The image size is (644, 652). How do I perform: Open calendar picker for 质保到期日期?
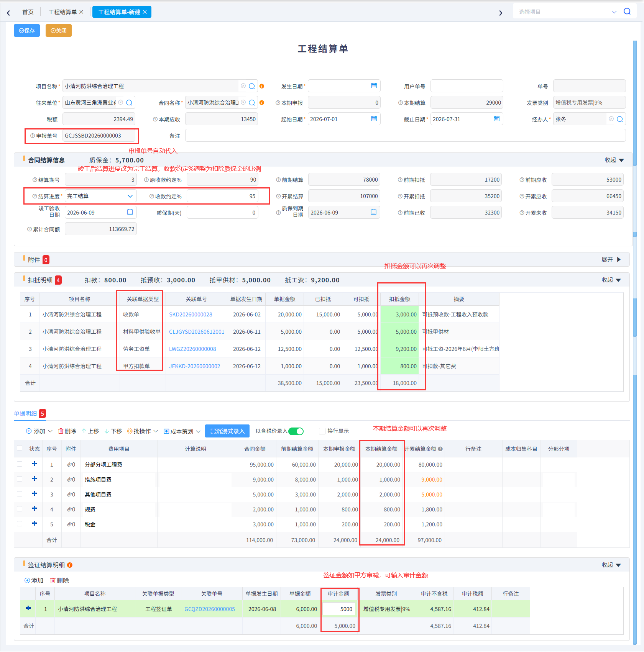tap(373, 212)
